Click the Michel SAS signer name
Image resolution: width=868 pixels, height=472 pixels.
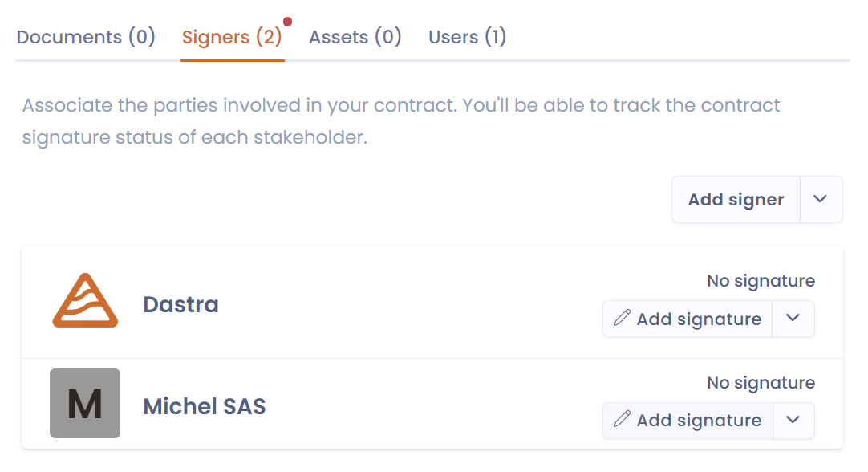pyautogui.click(x=205, y=406)
